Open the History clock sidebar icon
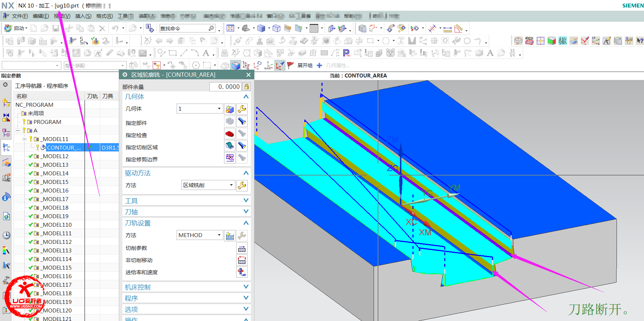The height and width of the screenshot is (321, 644). [x=6, y=235]
